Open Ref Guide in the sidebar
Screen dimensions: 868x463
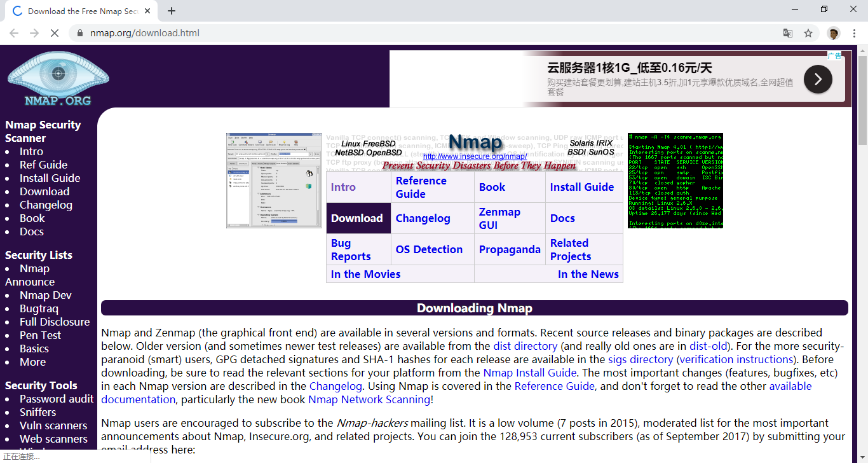click(x=43, y=165)
